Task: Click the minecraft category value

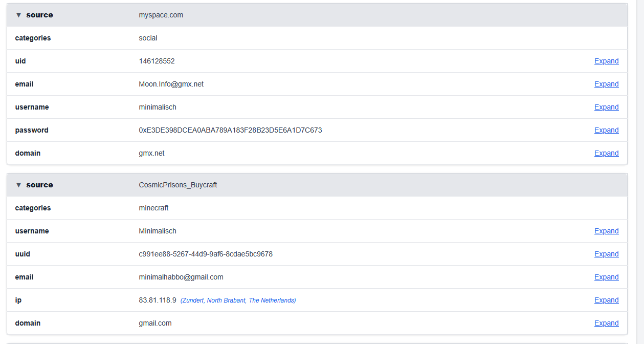Action: (x=153, y=208)
